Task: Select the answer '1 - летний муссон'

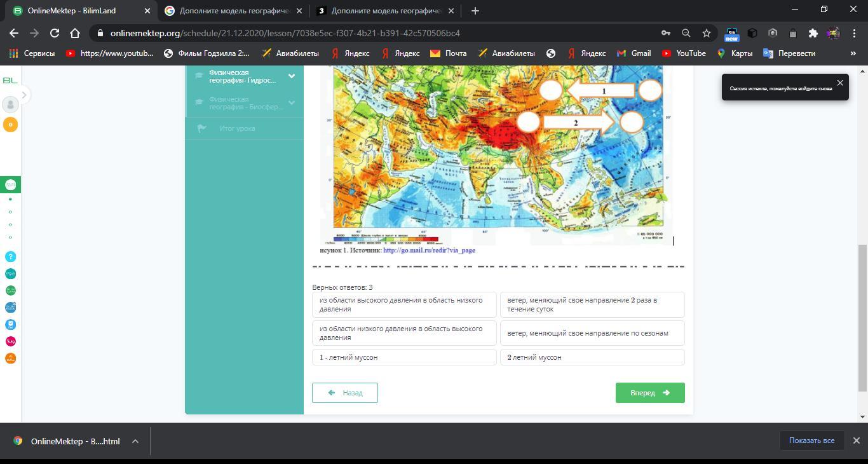Action: tap(404, 357)
